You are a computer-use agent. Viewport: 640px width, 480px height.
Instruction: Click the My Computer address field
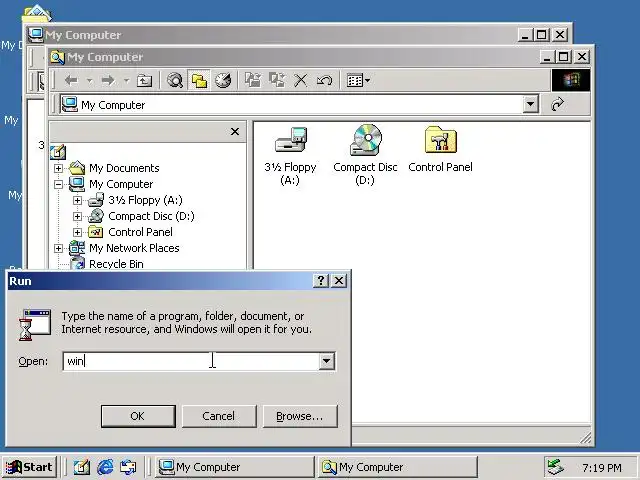291,104
